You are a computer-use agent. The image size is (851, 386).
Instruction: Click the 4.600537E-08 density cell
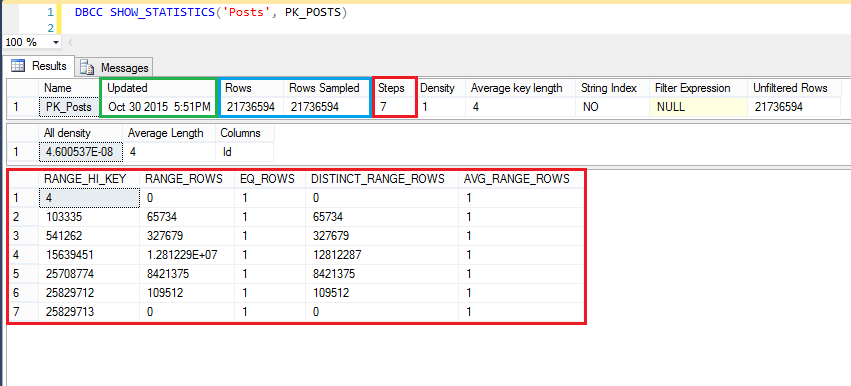[x=81, y=152]
